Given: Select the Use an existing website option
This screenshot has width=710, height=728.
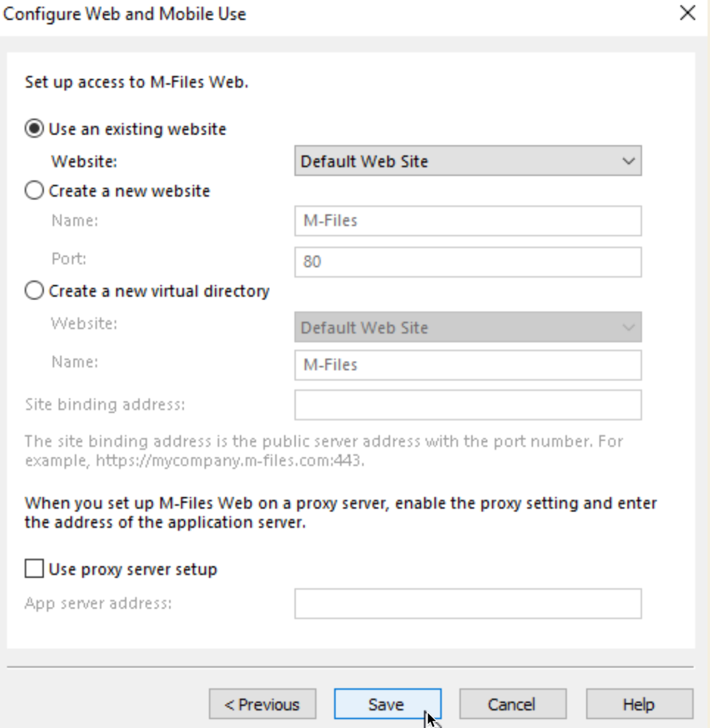Looking at the screenshot, I should (34, 129).
